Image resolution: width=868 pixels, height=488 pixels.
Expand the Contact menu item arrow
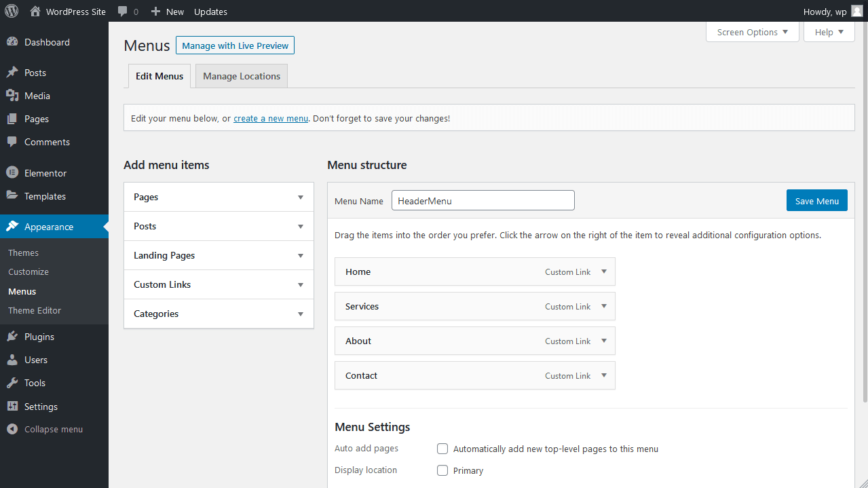(604, 375)
